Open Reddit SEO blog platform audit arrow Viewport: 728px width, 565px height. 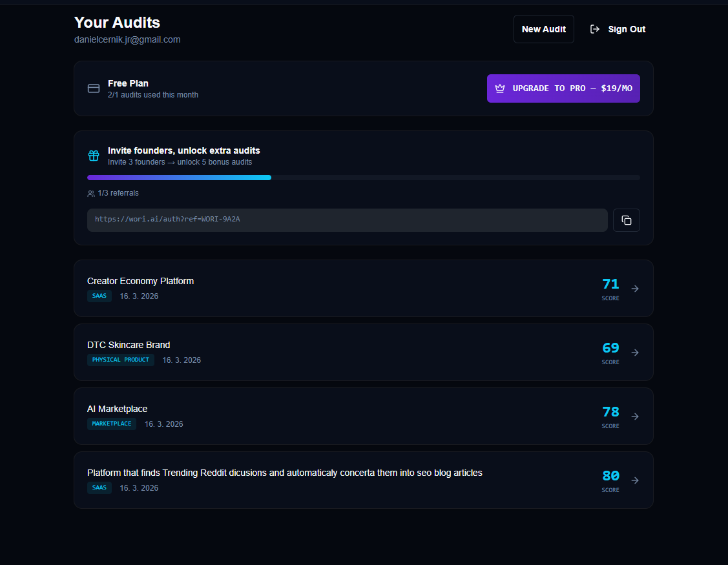(635, 480)
